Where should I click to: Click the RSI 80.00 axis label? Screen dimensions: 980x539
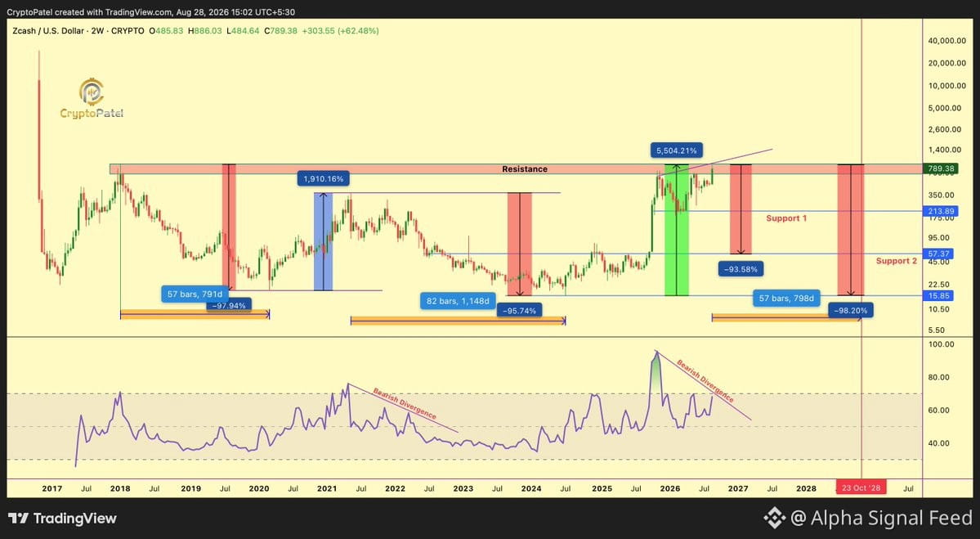coord(939,378)
